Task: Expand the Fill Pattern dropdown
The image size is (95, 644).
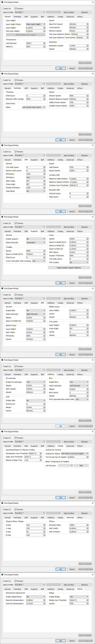Action: tap(36, 177)
